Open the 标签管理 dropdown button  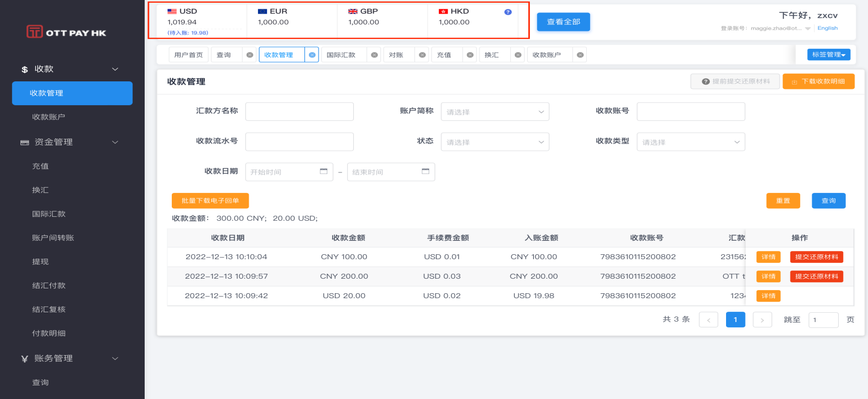[828, 55]
